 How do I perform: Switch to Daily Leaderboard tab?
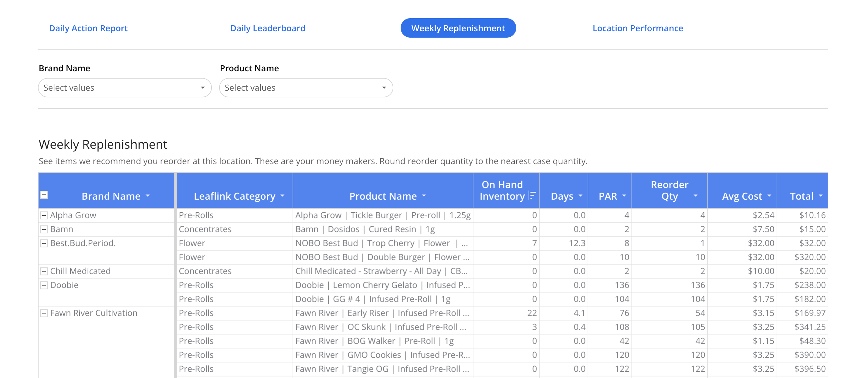point(268,28)
